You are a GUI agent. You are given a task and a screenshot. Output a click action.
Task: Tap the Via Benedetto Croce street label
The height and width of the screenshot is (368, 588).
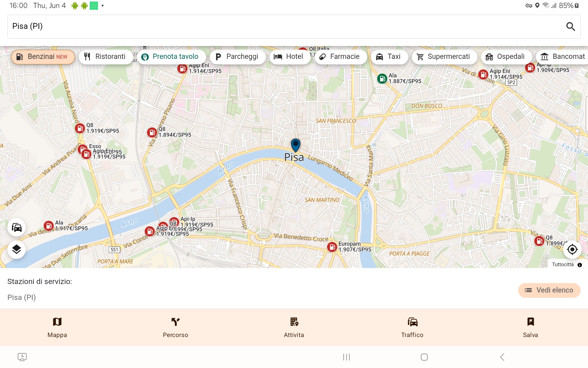301,237
